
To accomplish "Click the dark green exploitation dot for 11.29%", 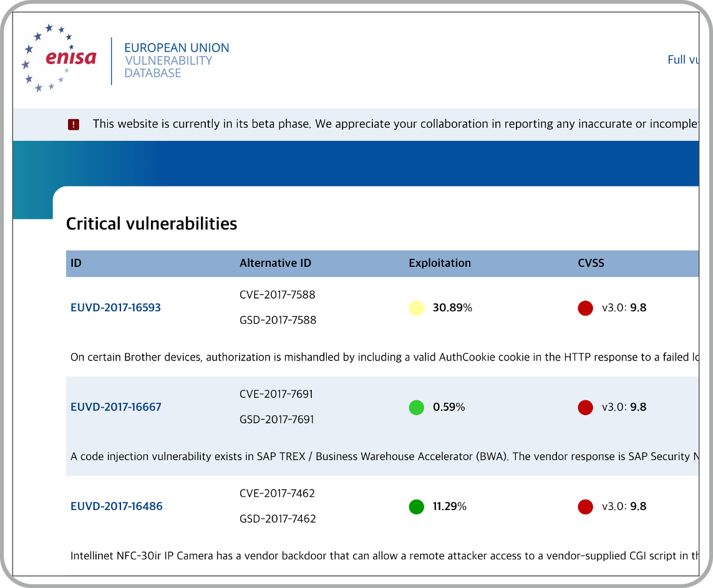I will click(x=417, y=507).
